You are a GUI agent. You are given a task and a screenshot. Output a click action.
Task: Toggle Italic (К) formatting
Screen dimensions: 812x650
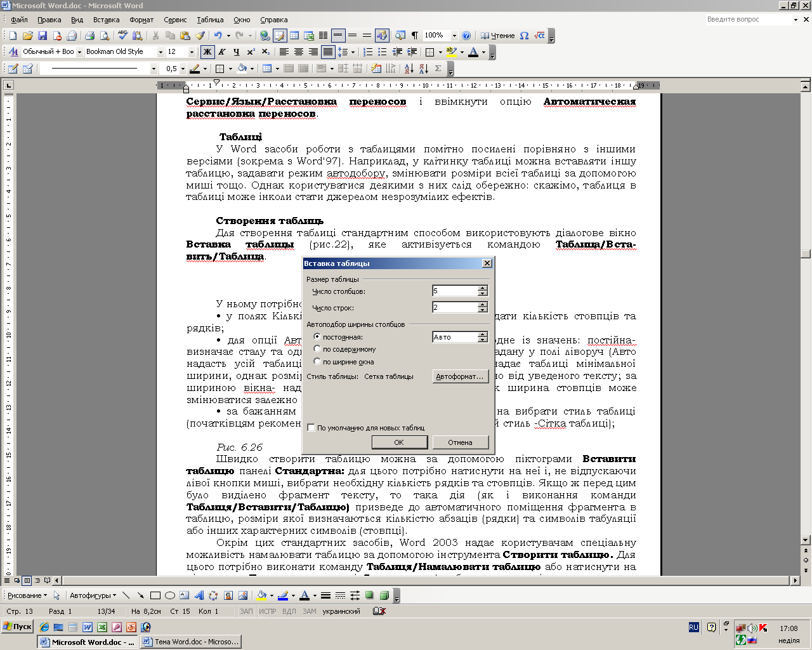(221, 52)
